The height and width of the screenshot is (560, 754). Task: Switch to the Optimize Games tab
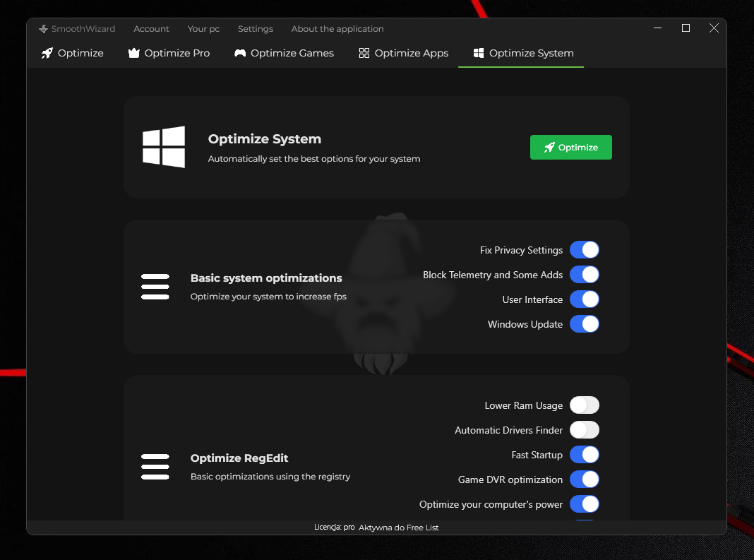tap(284, 52)
